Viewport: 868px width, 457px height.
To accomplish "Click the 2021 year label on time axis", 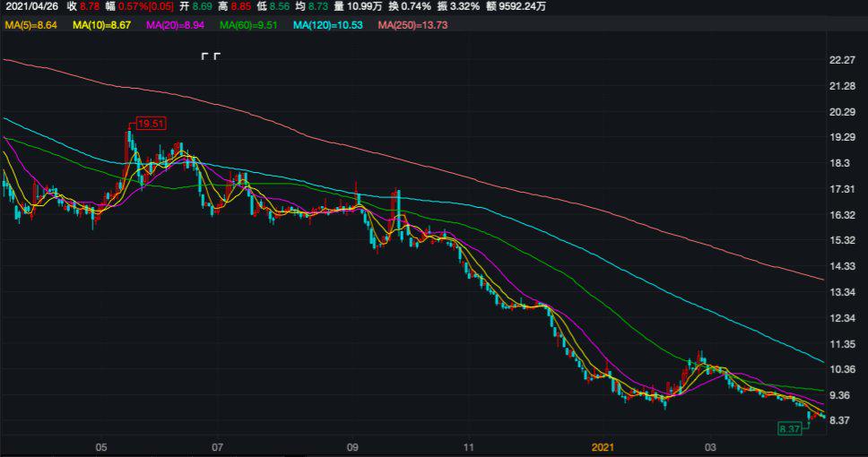I will coord(603,446).
